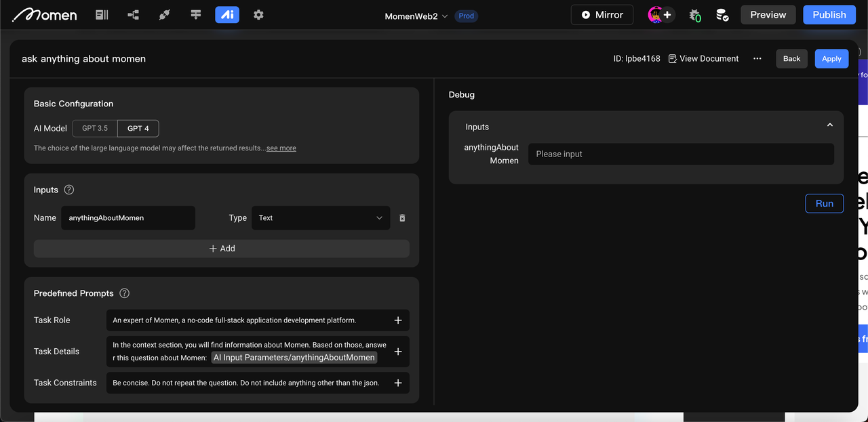This screenshot has width=868, height=422.
Task: Collapse the Debug Inputs section chevron
Action: 829,126
